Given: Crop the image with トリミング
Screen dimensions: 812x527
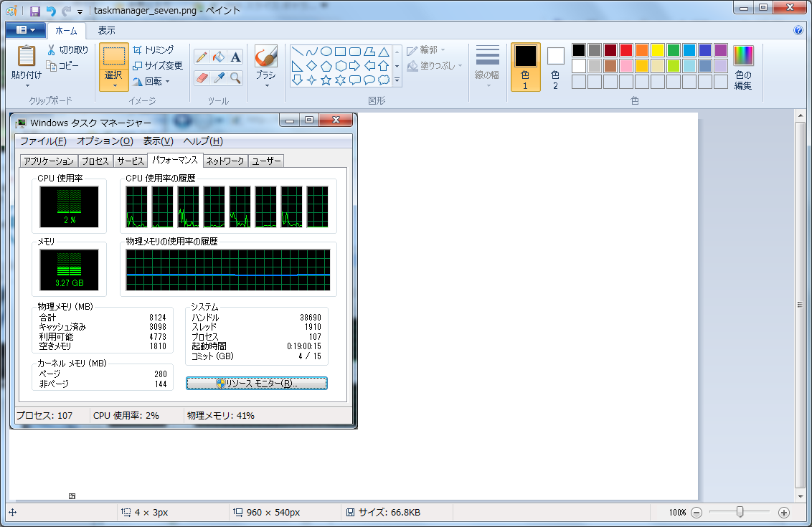Looking at the screenshot, I should click(x=154, y=49).
